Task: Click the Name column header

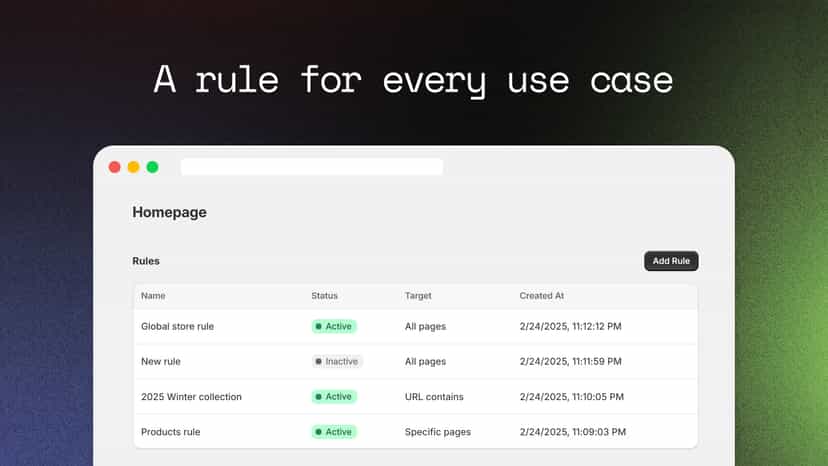Action: point(153,296)
